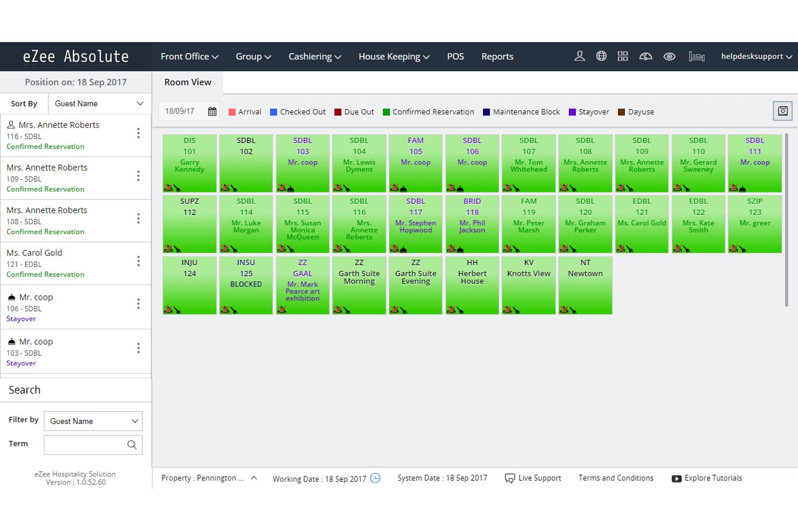Open the Reports section

pyautogui.click(x=497, y=57)
